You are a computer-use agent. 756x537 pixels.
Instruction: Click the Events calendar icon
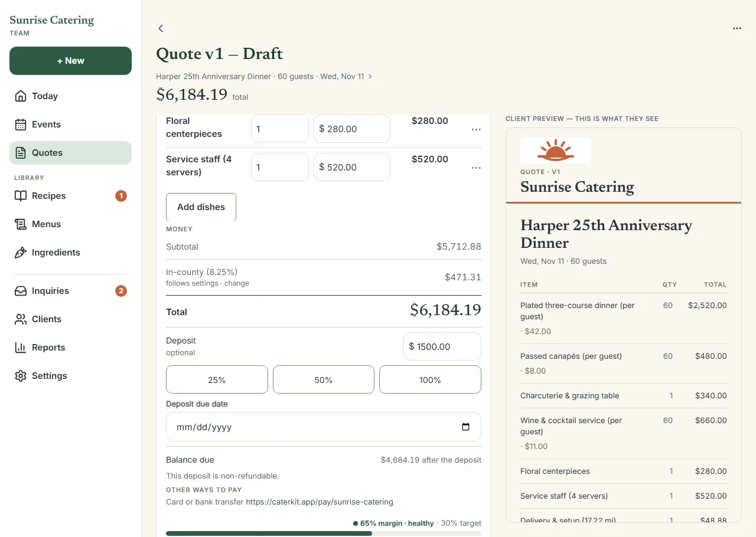[21, 125]
